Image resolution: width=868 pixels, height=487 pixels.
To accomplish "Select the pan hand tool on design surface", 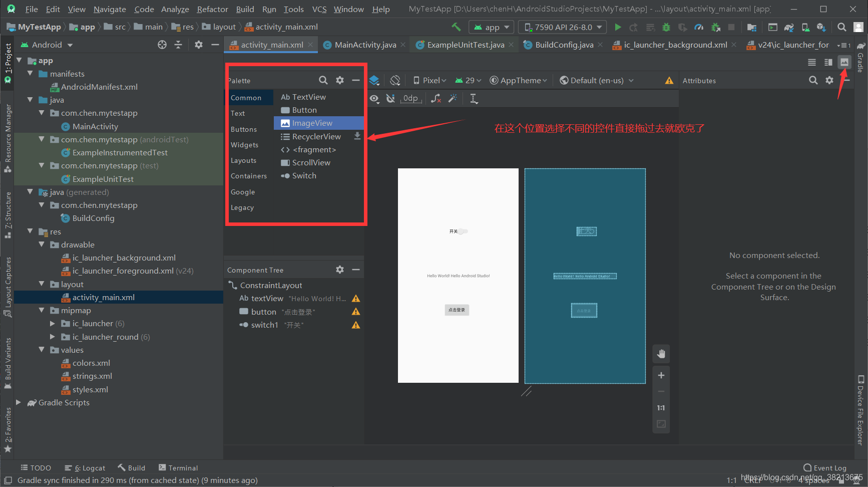I will pyautogui.click(x=661, y=354).
